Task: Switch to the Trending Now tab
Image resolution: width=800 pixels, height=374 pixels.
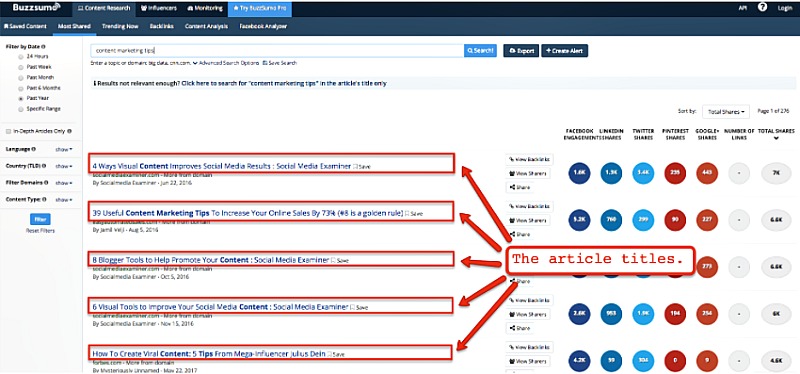Action: pyautogui.click(x=120, y=26)
